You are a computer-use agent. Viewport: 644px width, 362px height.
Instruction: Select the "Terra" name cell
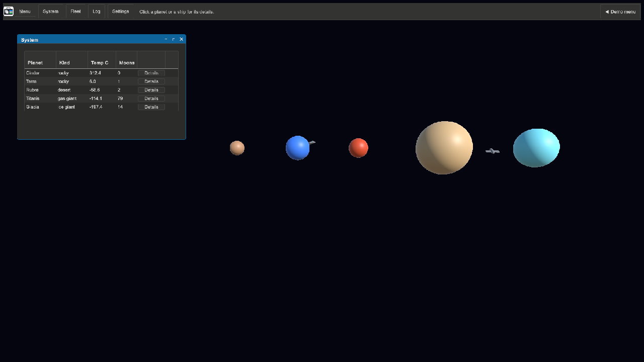[x=40, y=81]
